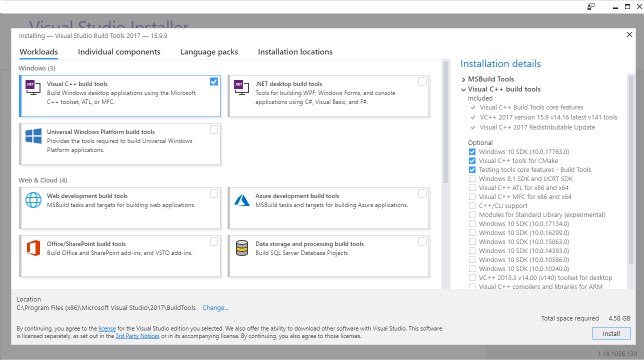Check the Azure development build tools workload

(422, 193)
